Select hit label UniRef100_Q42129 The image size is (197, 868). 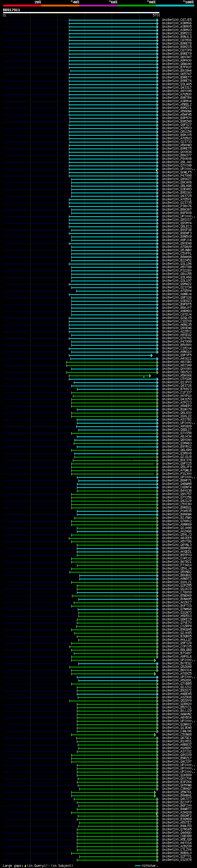[x=177, y=501]
